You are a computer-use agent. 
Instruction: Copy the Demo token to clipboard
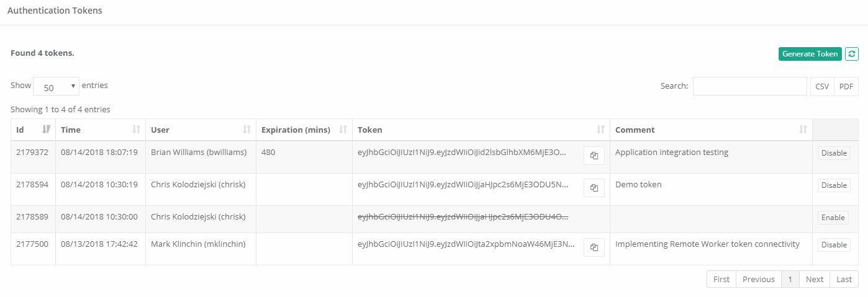click(x=594, y=188)
